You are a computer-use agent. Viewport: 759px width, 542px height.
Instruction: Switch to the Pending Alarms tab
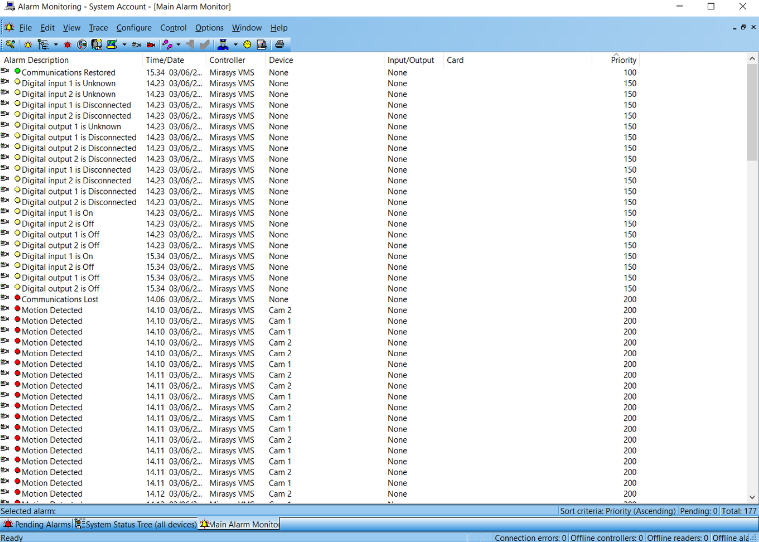pos(37,524)
